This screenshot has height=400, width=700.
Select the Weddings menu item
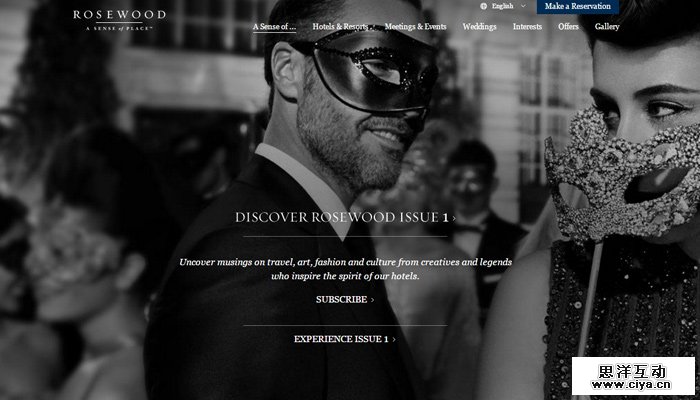479,27
